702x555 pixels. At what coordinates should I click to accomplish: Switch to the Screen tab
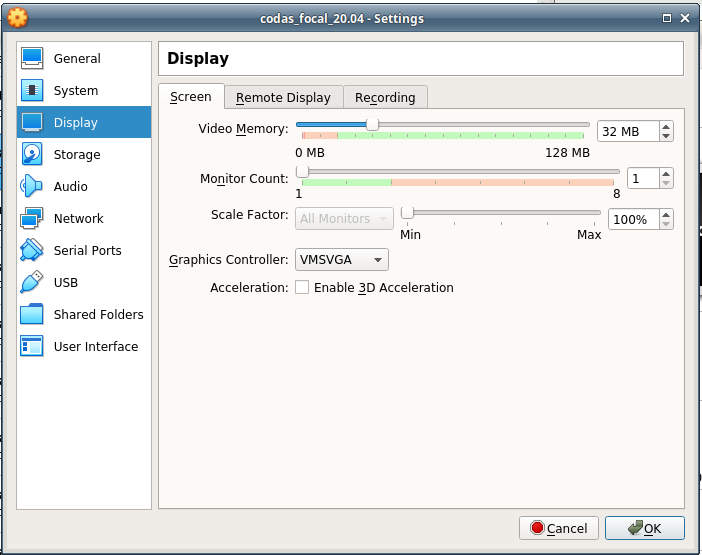point(191,97)
